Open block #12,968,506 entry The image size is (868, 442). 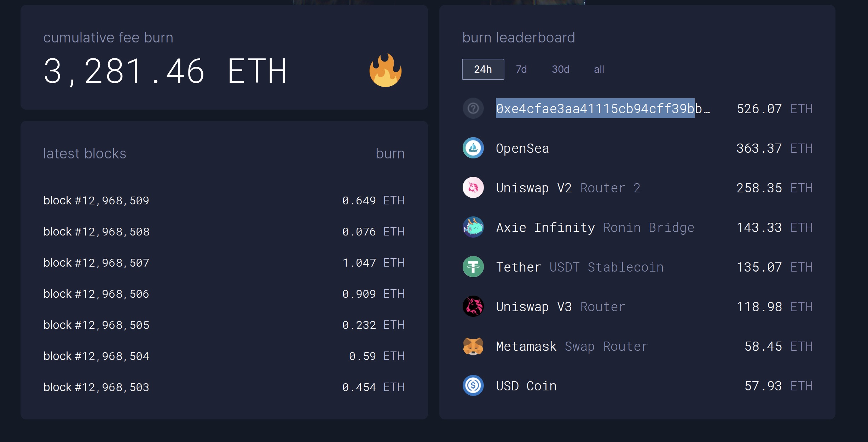(96, 293)
